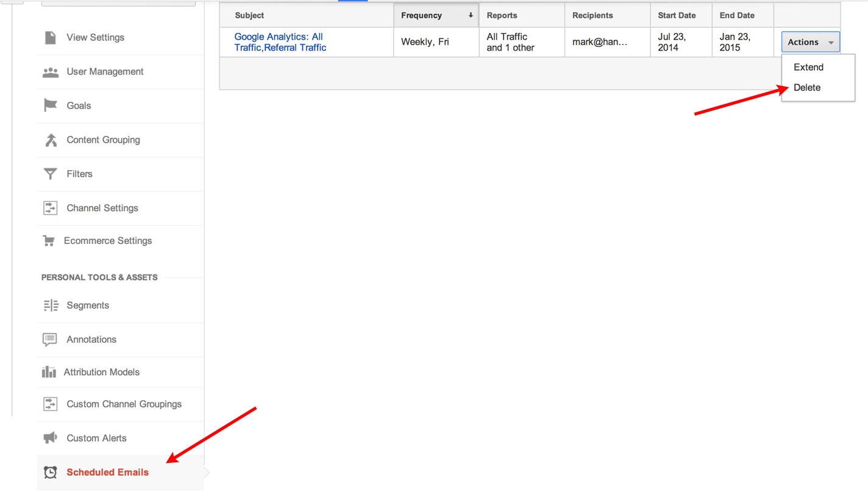Click the Attribution Models bar chart icon
The height and width of the screenshot is (491, 868).
49,372
